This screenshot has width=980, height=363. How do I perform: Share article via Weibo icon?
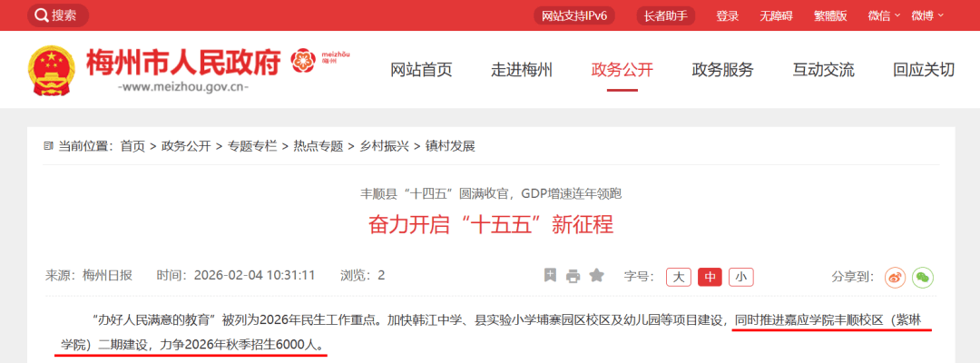click(895, 277)
